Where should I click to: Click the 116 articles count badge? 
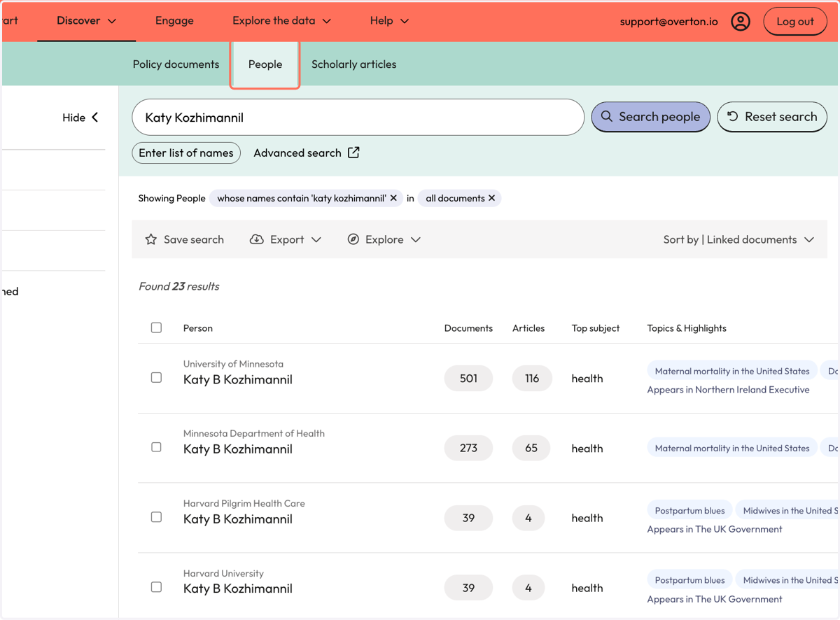[532, 378]
